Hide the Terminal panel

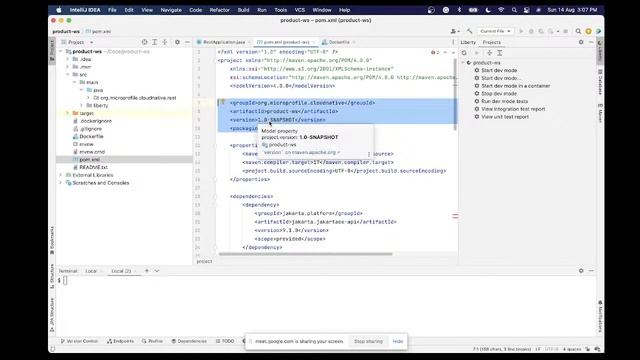pyautogui.click(x=591, y=271)
